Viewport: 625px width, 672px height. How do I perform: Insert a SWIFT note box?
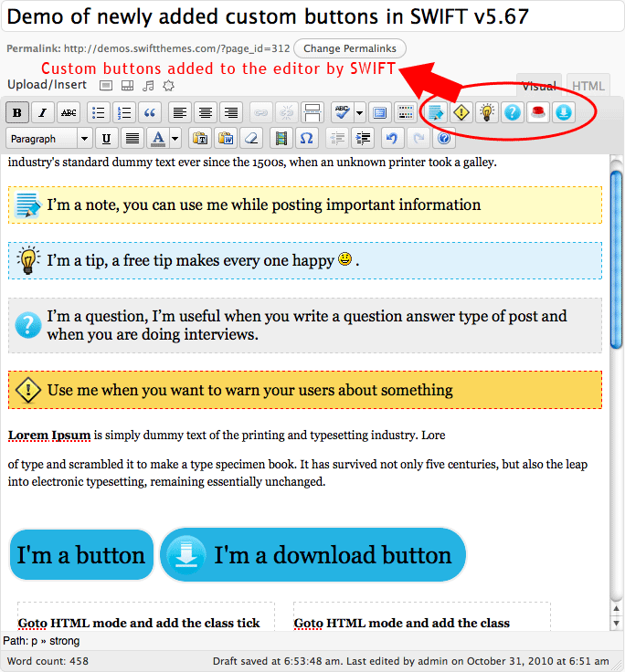(435, 112)
